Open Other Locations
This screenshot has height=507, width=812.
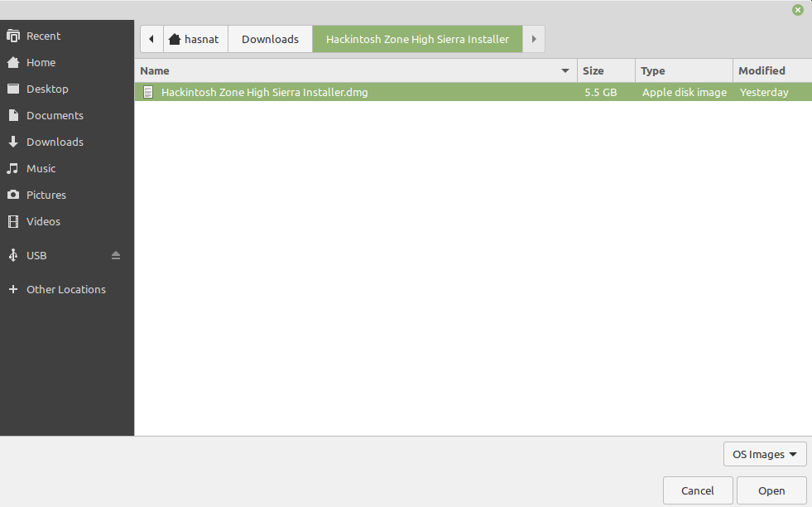point(67,289)
